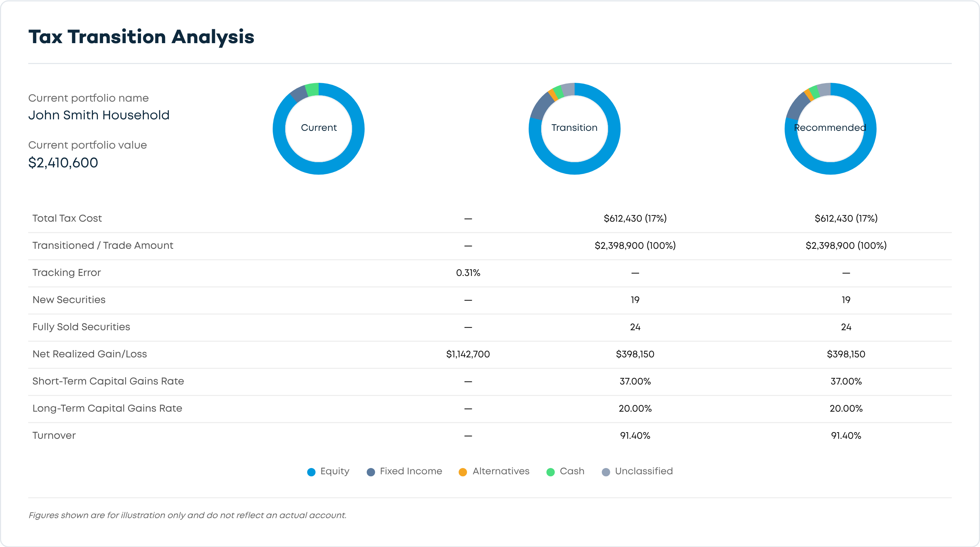Viewport: 980px width, 547px height.
Task: Click the Current portfolio name caption
Action: [88, 98]
